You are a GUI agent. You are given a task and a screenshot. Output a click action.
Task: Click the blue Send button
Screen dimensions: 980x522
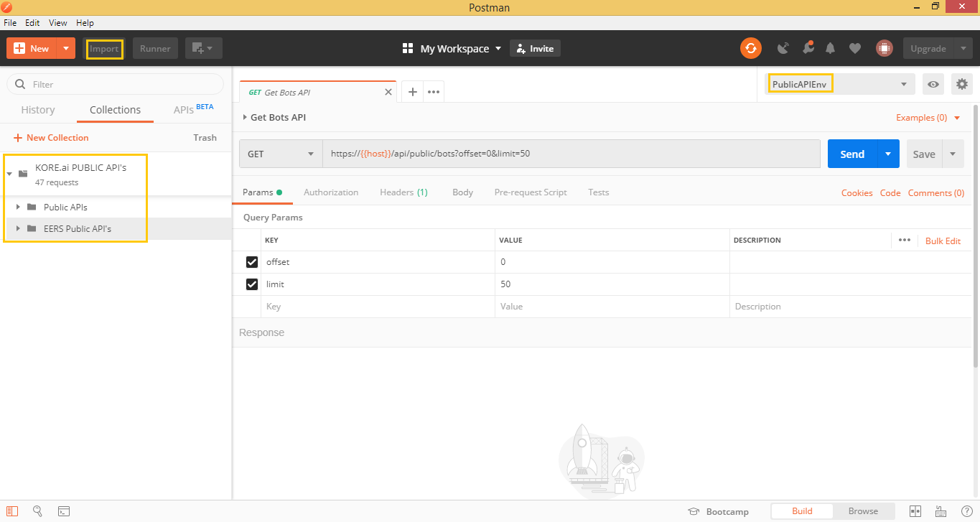851,154
